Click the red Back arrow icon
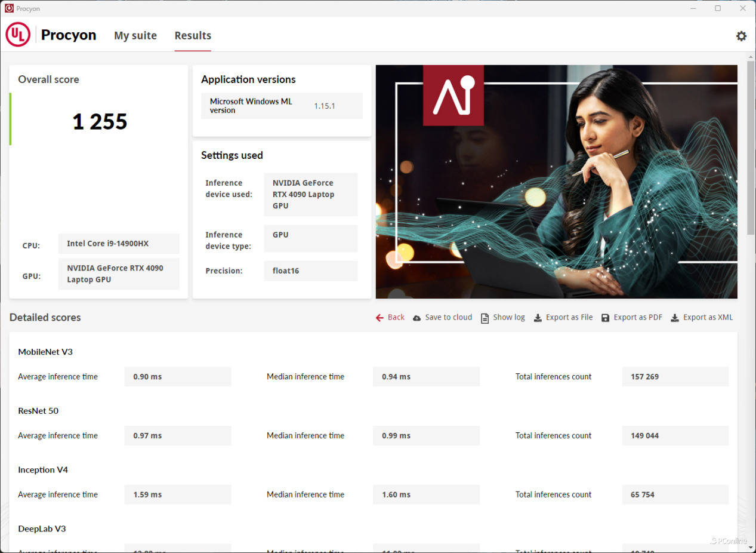756x553 pixels. coord(379,318)
